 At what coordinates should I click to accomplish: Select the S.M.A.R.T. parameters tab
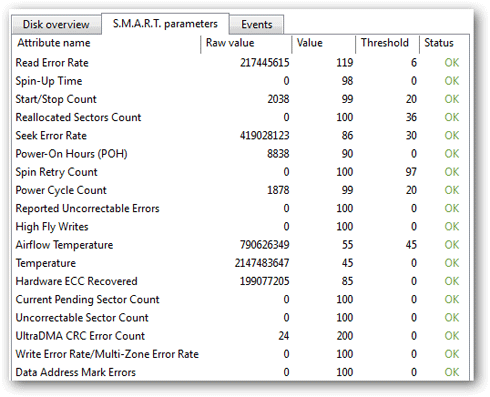(165, 24)
